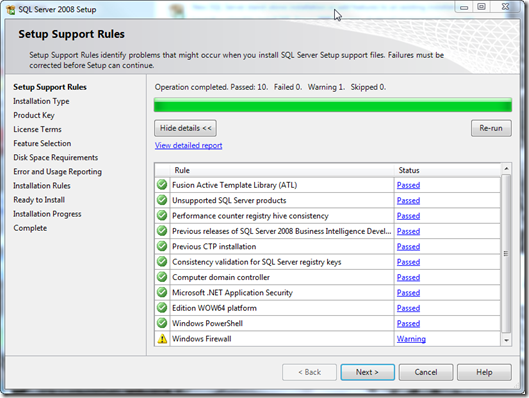
Task: Click the green progress bar
Action: pos(333,105)
